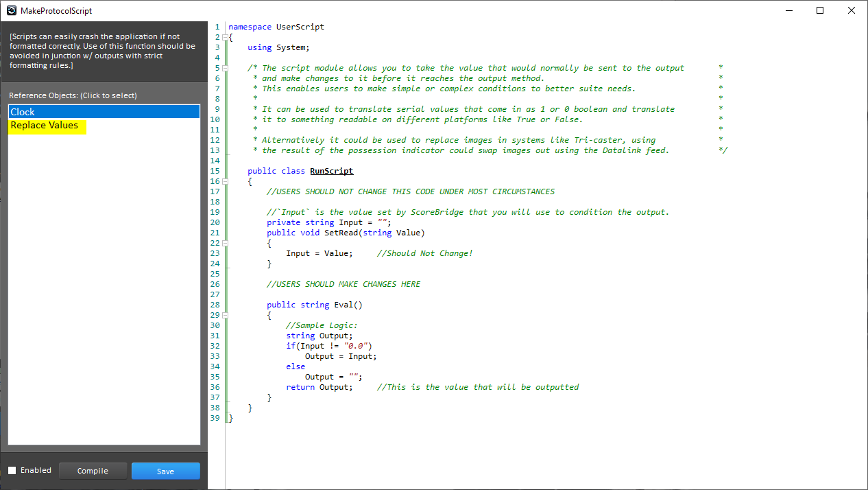868x490 pixels.
Task: Click the RunScript class name in the code
Action: point(331,171)
